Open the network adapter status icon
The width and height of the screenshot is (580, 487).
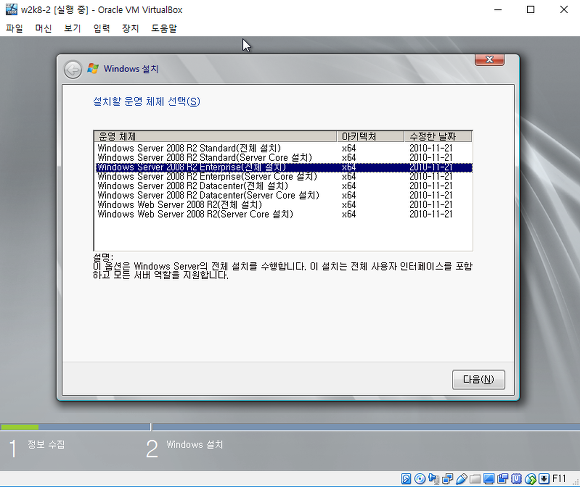point(448,479)
